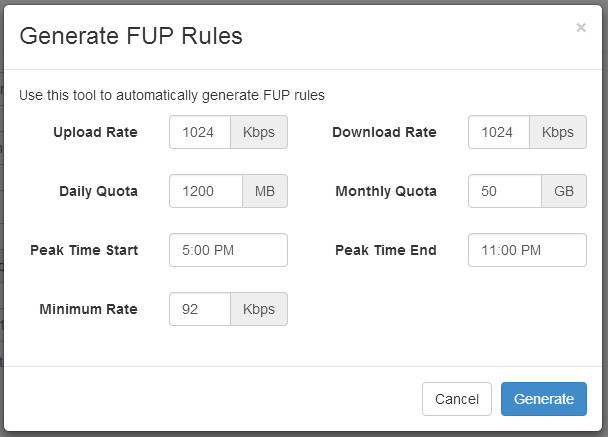Click the Generate button
608x437 pixels.
click(x=544, y=399)
